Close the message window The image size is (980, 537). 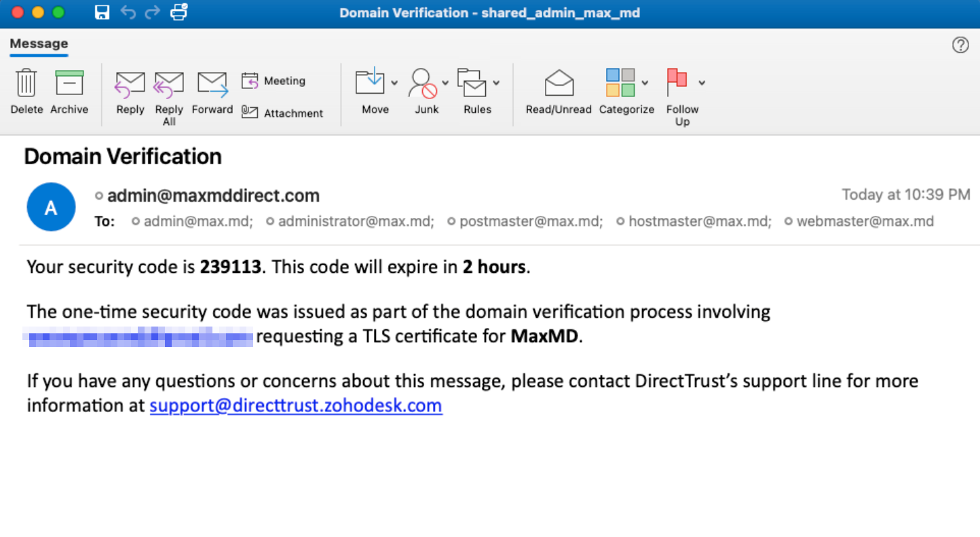point(18,12)
